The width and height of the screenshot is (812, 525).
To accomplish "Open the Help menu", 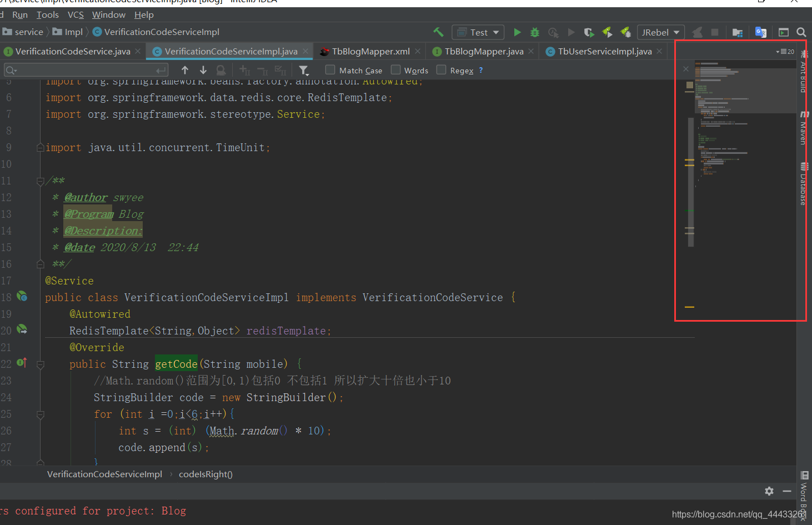I will [x=144, y=14].
